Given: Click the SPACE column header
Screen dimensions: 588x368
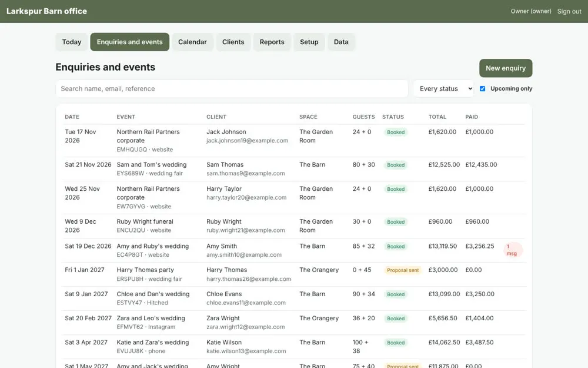Looking at the screenshot, I should point(308,117).
